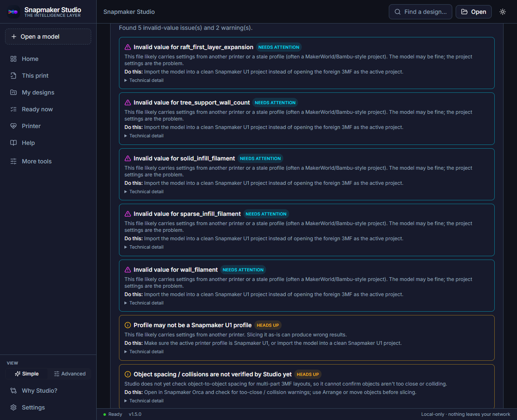The image size is (517, 420).
Task: Show the Ready now list
Action: [x=48, y=109]
